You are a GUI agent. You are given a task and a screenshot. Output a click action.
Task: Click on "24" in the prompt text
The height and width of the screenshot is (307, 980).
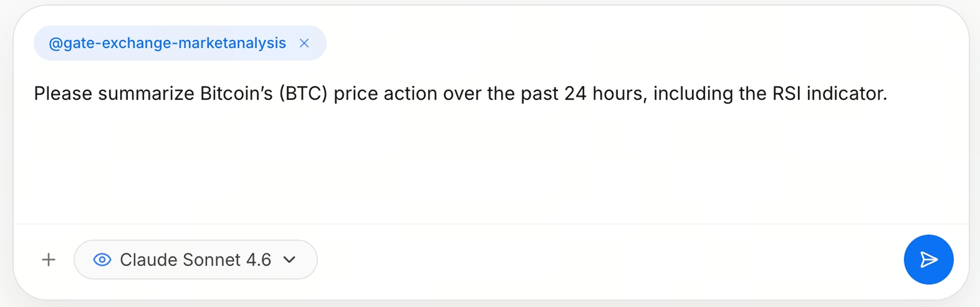coord(575,94)
